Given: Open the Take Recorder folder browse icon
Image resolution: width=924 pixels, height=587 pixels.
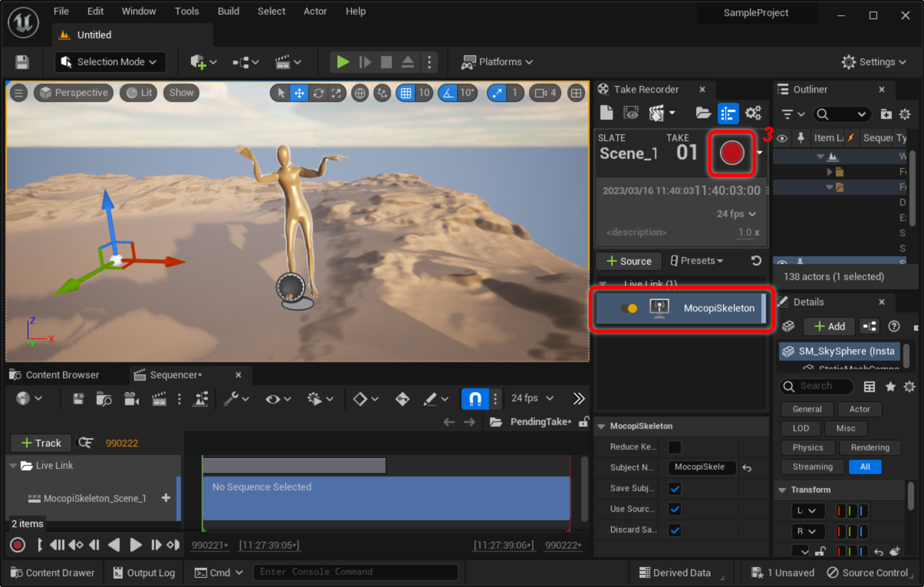Looking at the screenshot, I should pos(703,113).
